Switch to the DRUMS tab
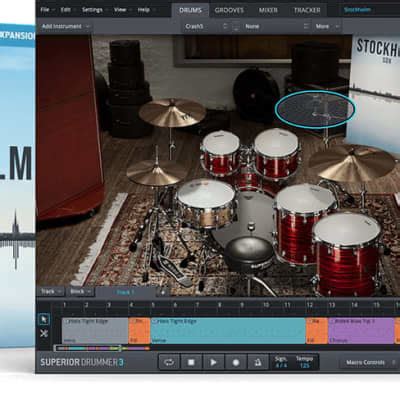 (x=190, y=10)
